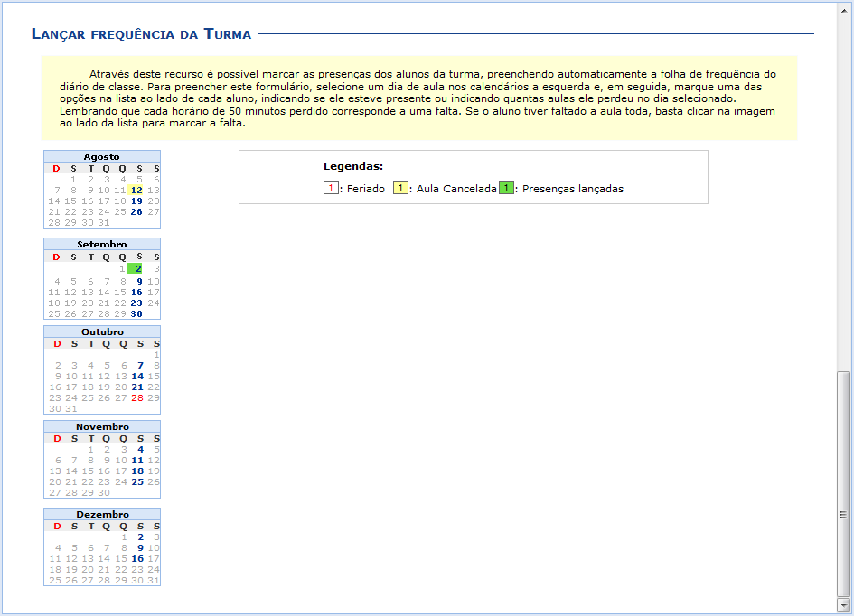Select October 14 in Outubro calendar
Image resolution: width=854 pixels, height=616 pixels.
137,376
